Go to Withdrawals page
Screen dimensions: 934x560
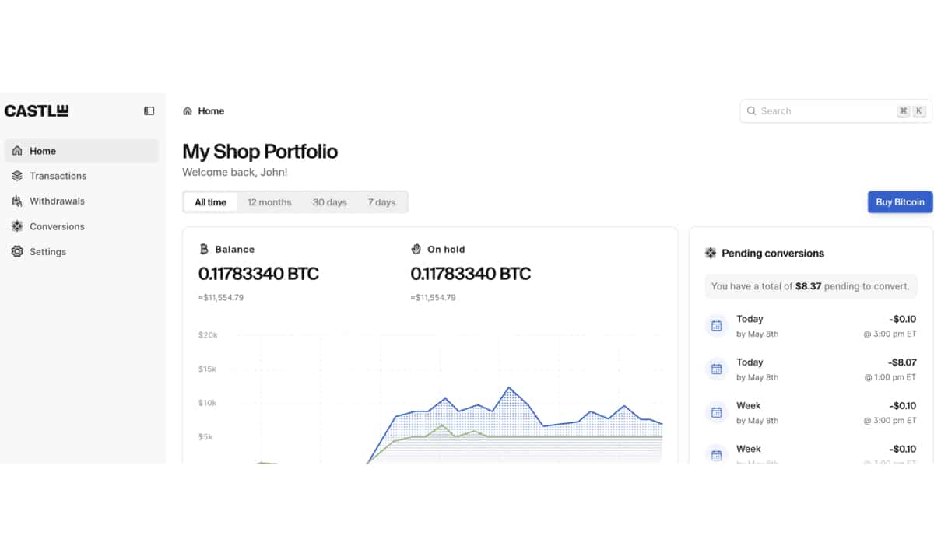pos(57,201)
